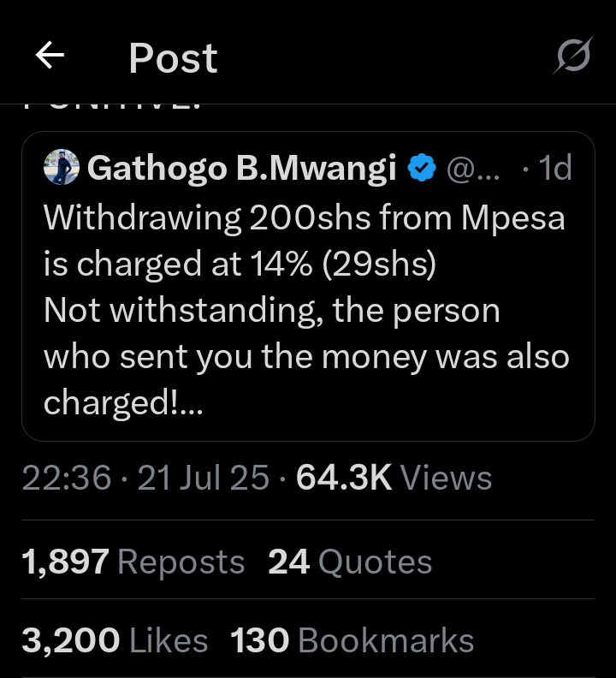616x678 pixels.
Task: Open Grok via the slashed circle icon
Action: [572, 56]
